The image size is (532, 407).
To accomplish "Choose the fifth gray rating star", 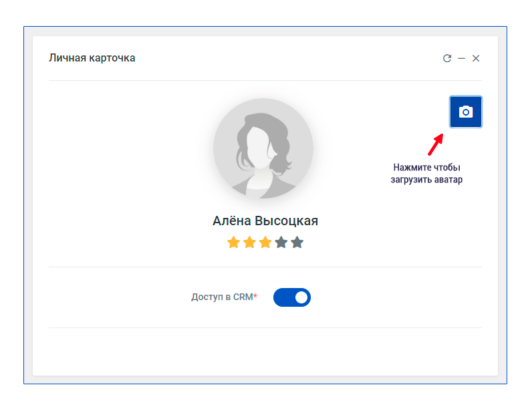I will (x=297, y=243).
